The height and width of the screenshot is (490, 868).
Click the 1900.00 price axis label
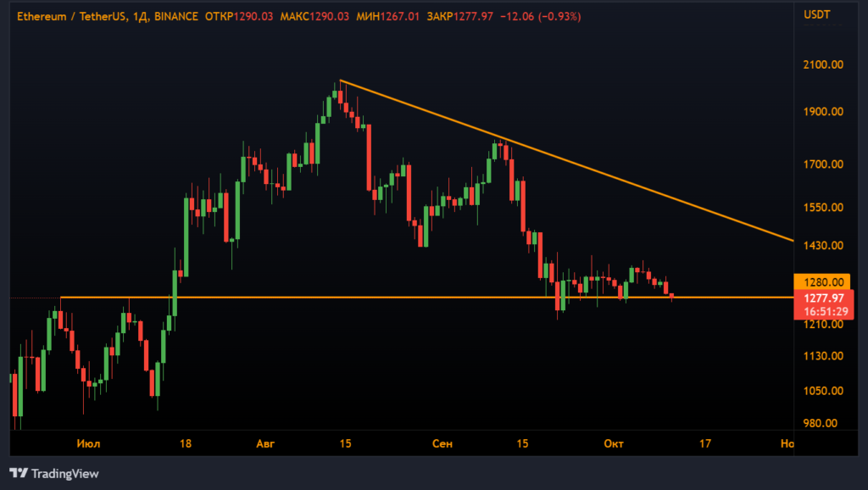pos(823,112)
